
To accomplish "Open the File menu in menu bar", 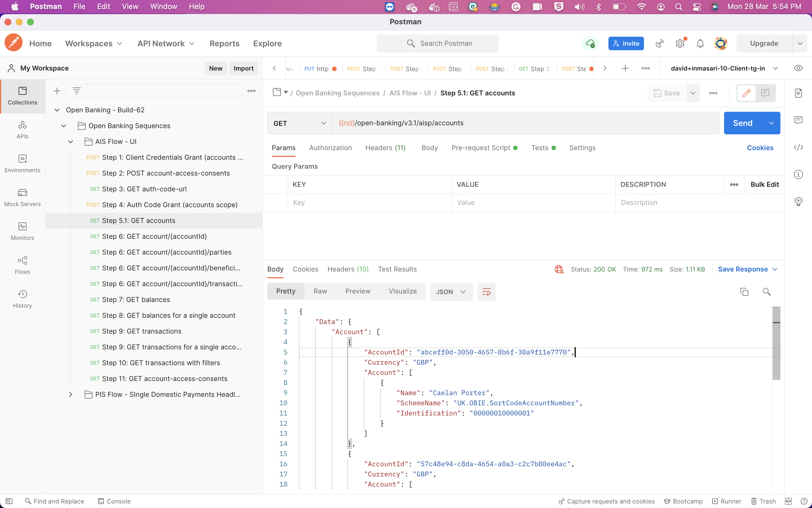I will click(79, 6).
